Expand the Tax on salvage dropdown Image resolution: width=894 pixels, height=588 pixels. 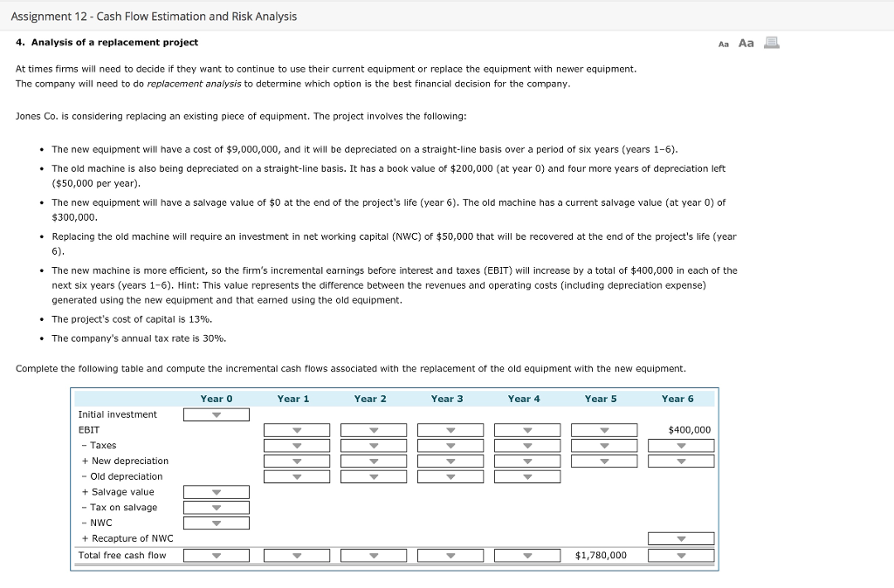click(216, 507)
